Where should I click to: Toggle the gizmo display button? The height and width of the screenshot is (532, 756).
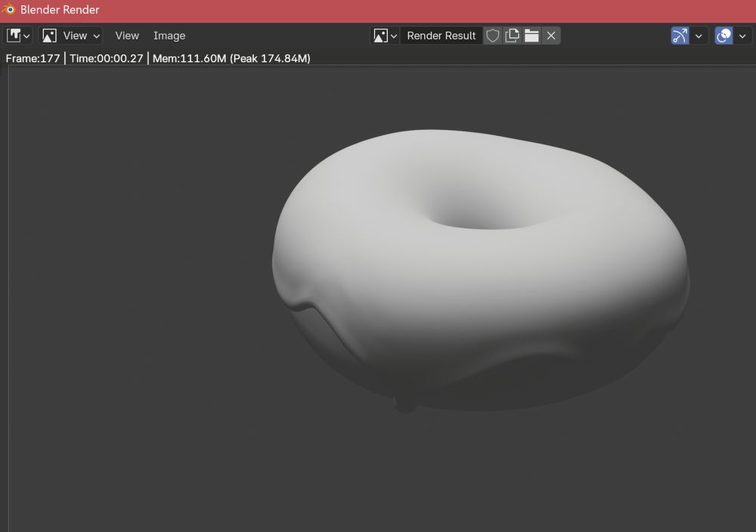click(x=680, y=36)
